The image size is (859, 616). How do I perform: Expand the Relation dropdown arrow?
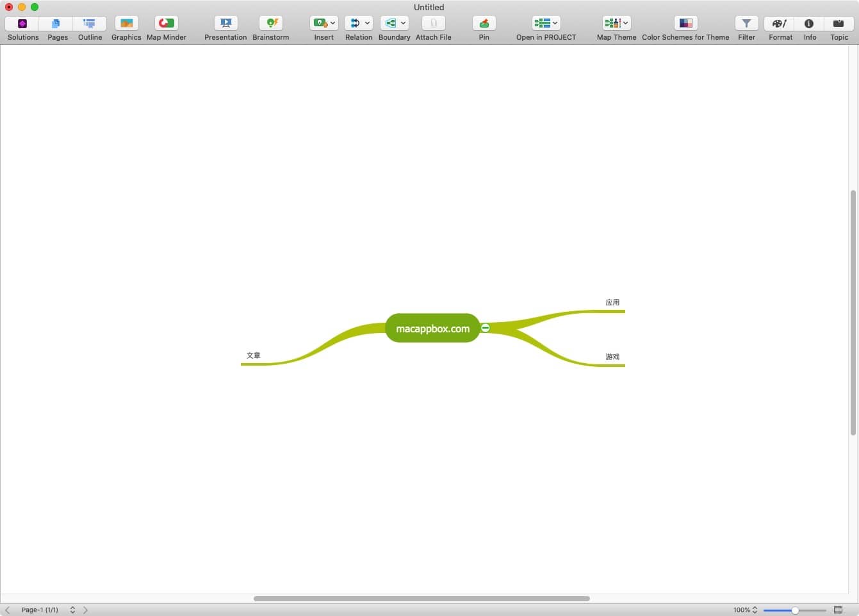point(368,23)
